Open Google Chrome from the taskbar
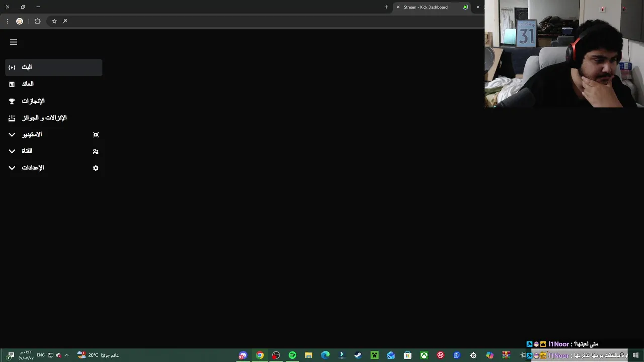 pos(260,355)
